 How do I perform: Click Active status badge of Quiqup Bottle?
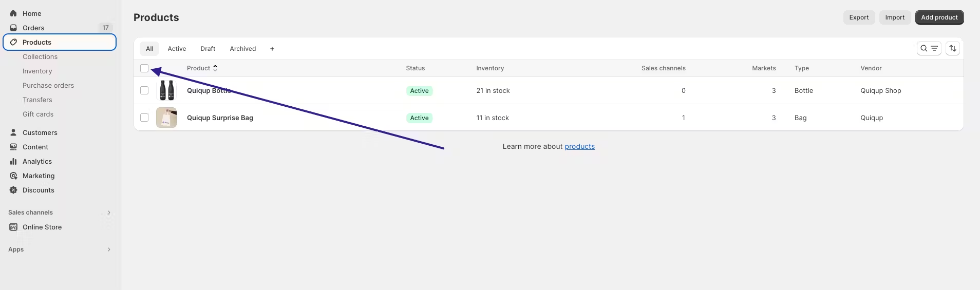tap(420, 91)
